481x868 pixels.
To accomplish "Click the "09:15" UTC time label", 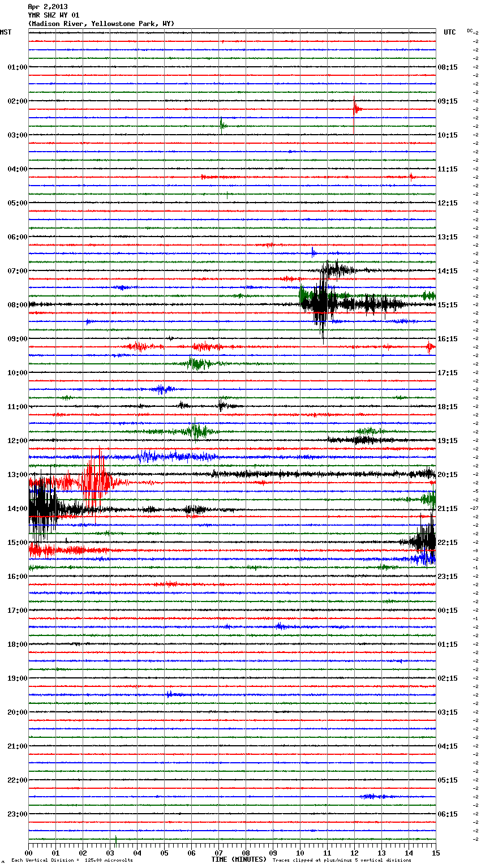I will [x=448, y=101].
